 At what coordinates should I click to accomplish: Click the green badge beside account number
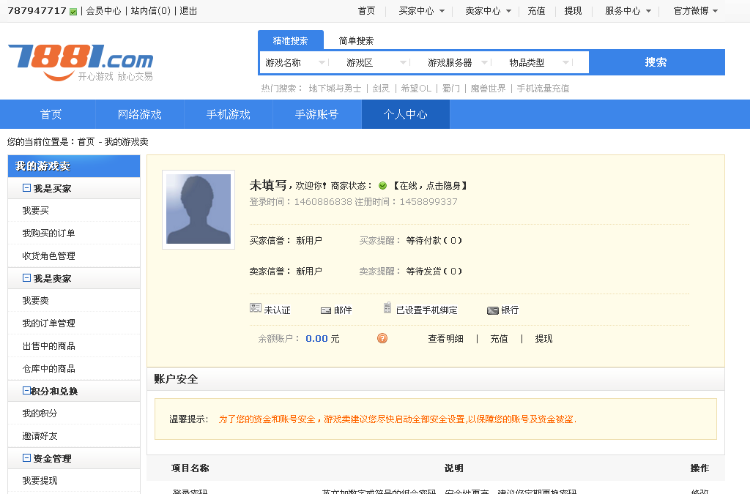73,11
